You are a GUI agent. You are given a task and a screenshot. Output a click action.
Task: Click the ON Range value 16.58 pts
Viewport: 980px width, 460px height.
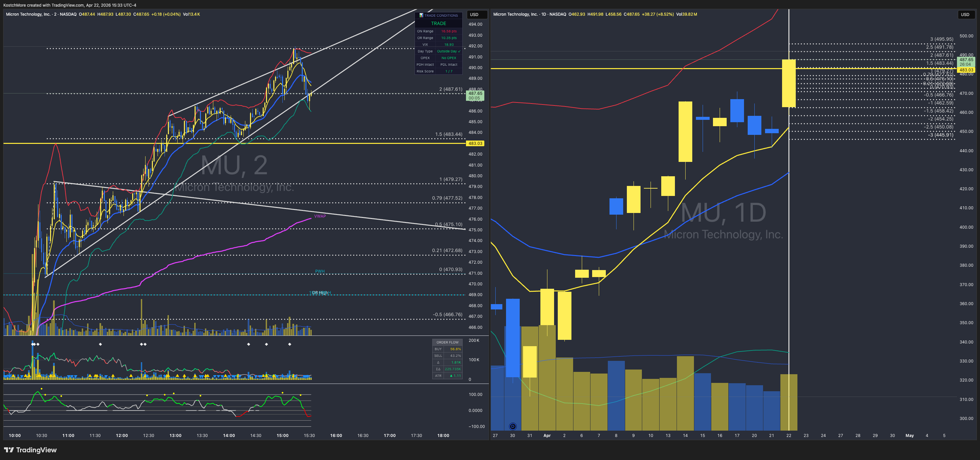[449, 31]
